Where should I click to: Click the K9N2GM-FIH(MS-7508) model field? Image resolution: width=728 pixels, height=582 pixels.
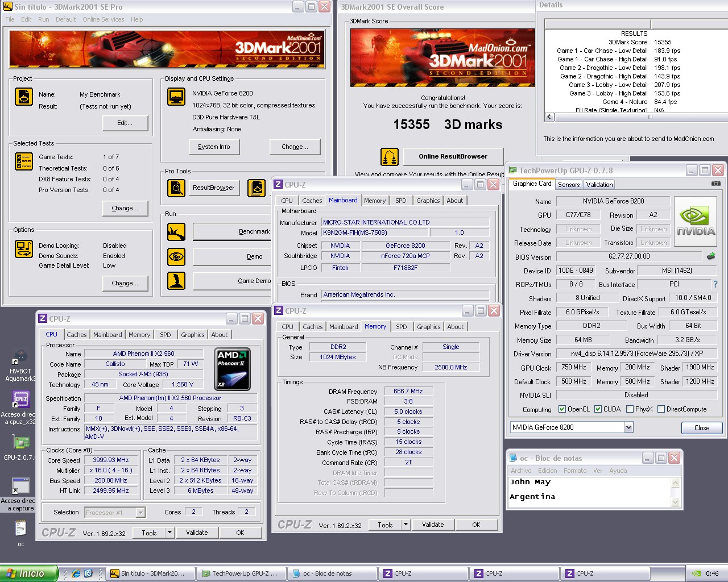point(375,232)
